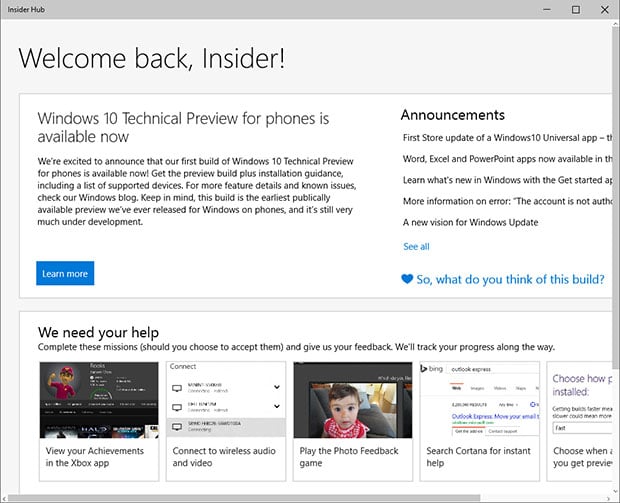Open 'So, what do you think of this build?'
The width and height of the screenshot is (620, 503).
510,280
